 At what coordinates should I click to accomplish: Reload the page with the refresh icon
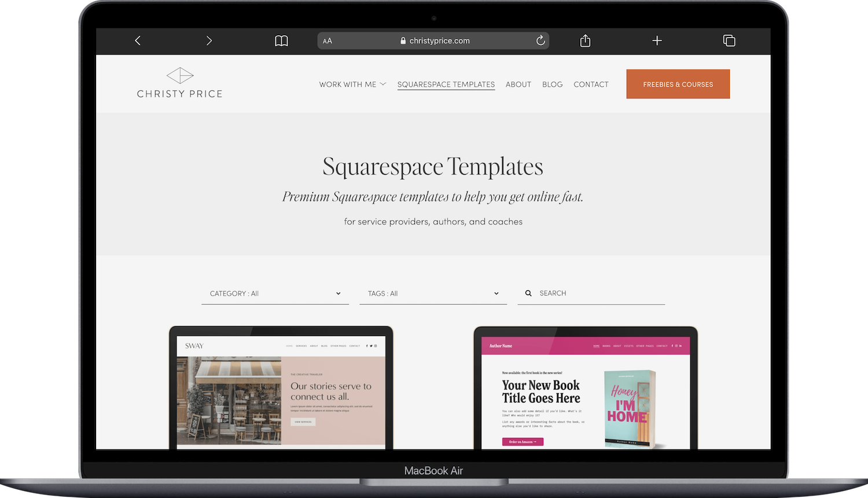pyautogui.click(x=540, y=40)
